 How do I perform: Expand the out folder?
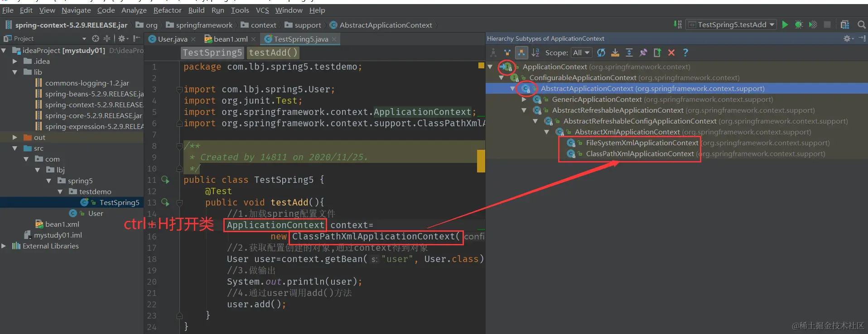pos(15,137)
